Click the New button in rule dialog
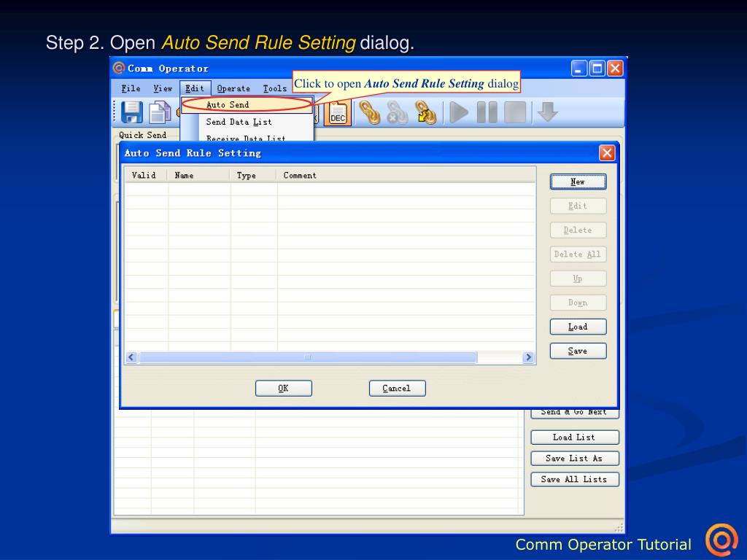The image size is (747, 560). coord(578,182)
